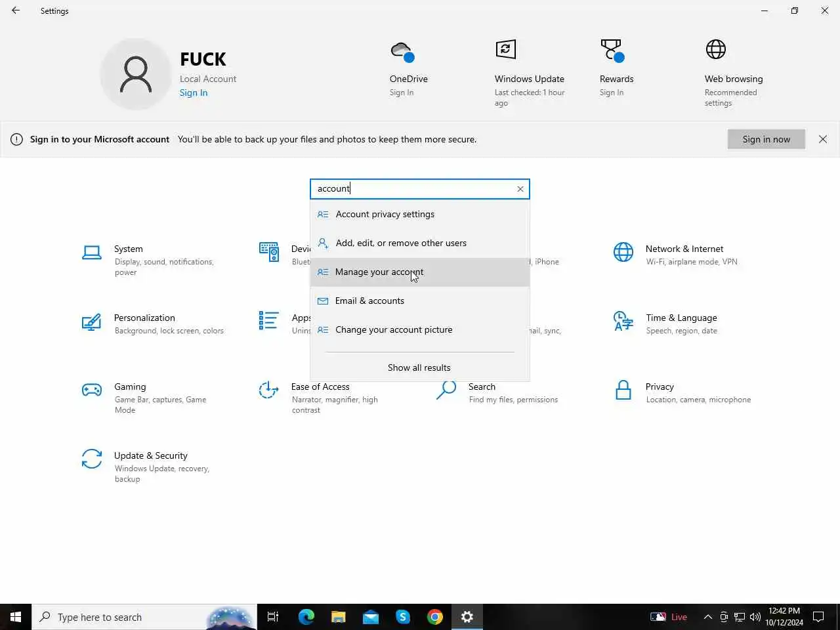This screenshot has height=630, width=840.
Task: Select Change your account picture result
Action: pyautogui.click(x=420, y=329)
